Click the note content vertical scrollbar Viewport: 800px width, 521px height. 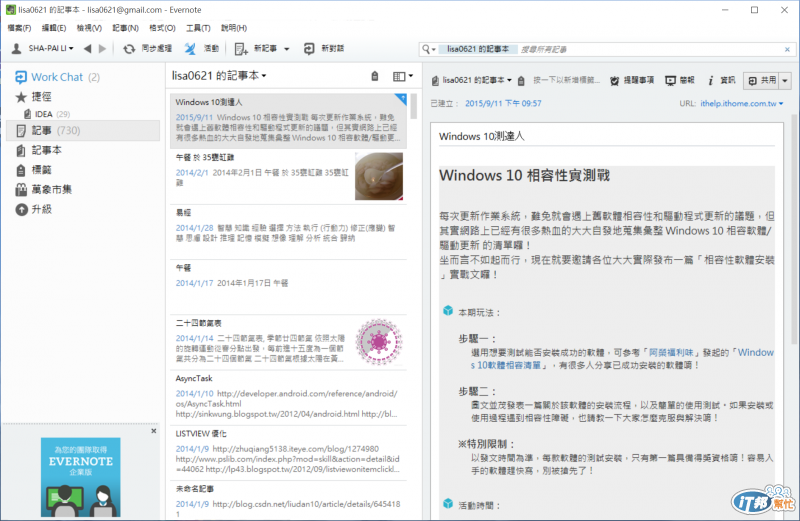(x=794, y=230)
